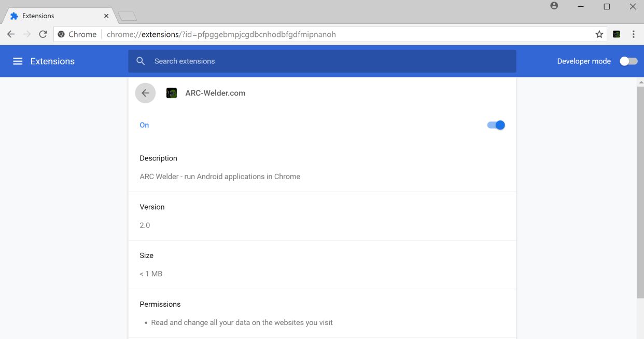Open the Chrome profile avatar icon
The height and width of the screenshot is (339, 644).
click(554, 6)
